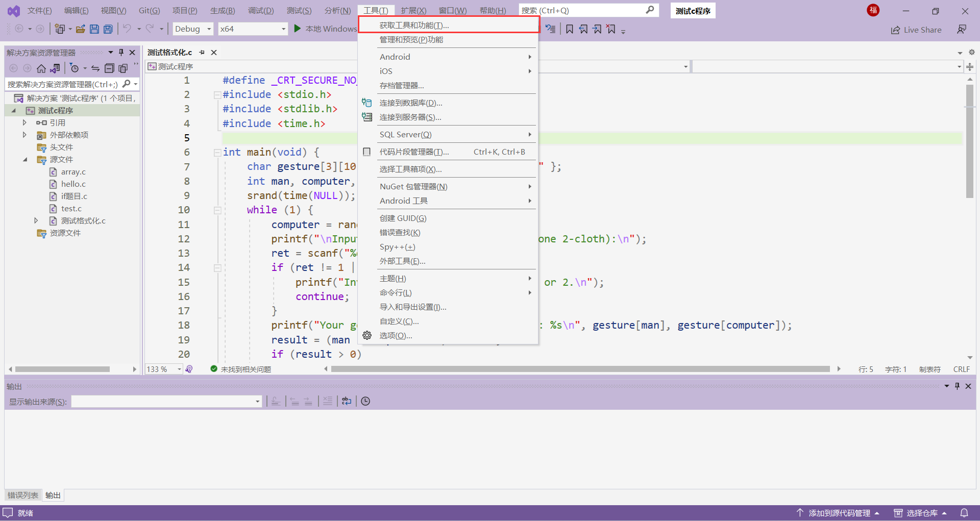Open NuGet 包管理器 submenu

(413, 187)
